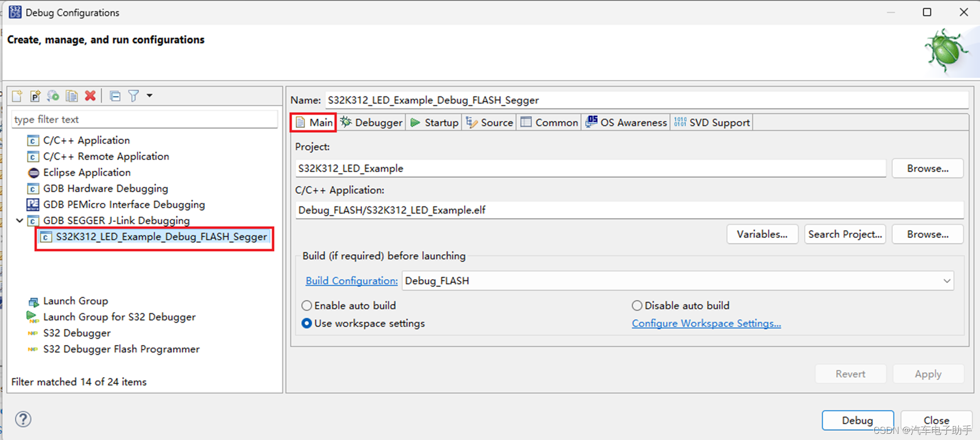Click the Search Project... button
Image resolution: width=980 pixels, height=440 pixels.
845,234
